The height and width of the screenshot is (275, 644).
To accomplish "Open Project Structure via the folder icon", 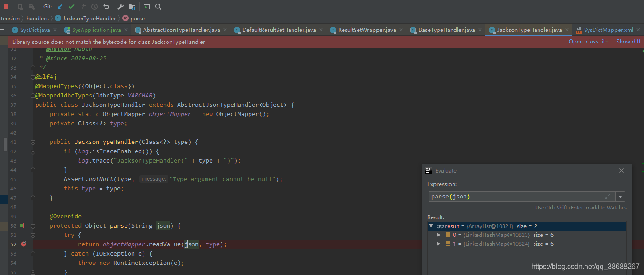I will [x=131, y=7].
